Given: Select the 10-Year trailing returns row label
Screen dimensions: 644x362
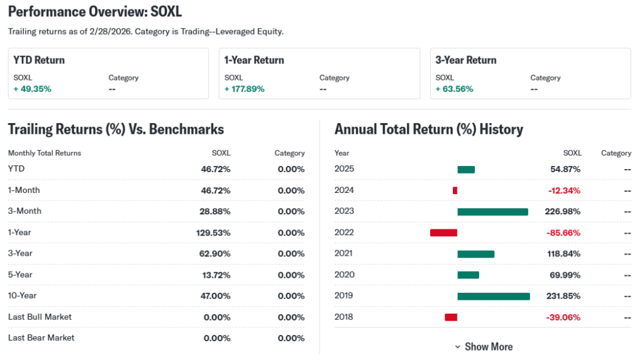Looking at the screenshot, I should [23, 295].
